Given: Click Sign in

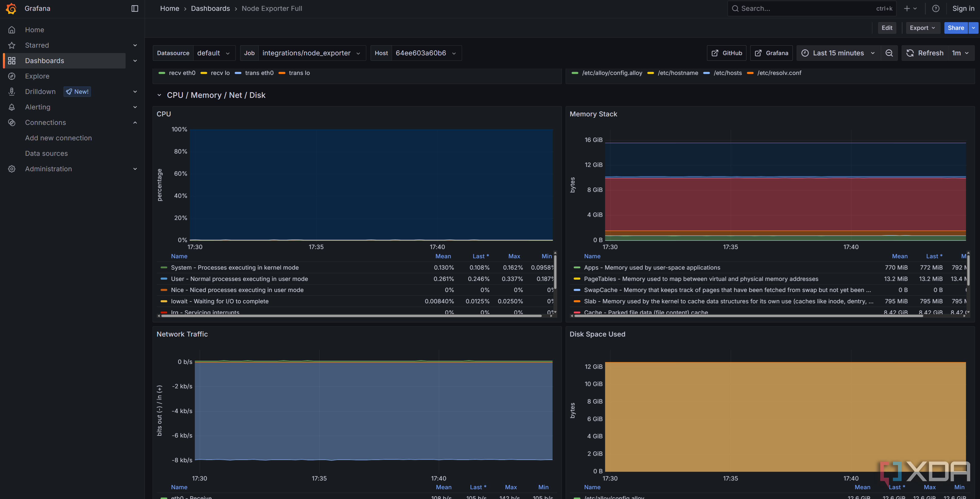Looking at the screenshot, I should coord(963,8).
